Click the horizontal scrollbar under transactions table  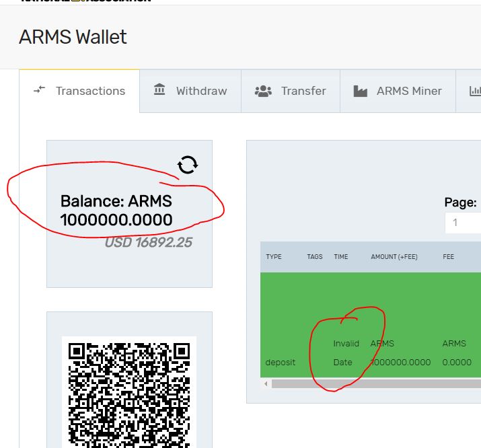376,383
